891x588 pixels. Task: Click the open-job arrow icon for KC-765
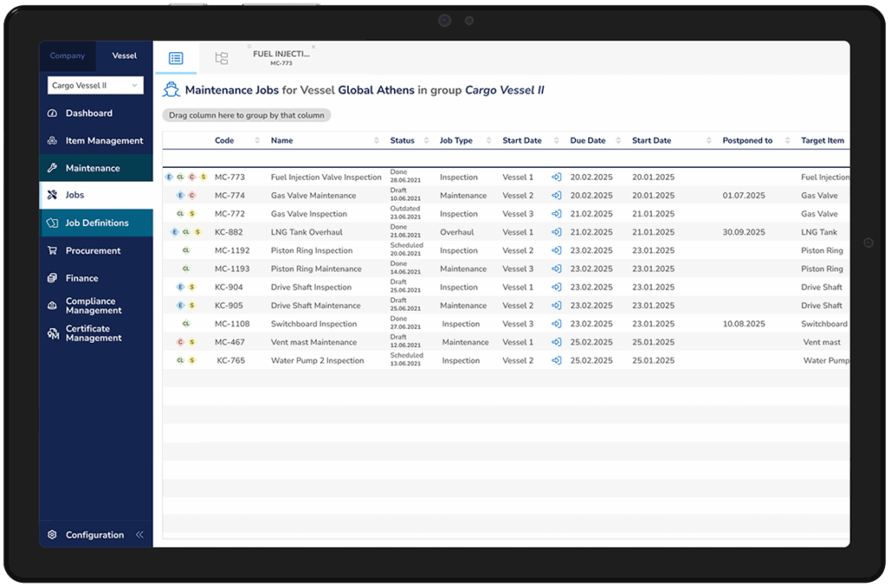coord(557,361)
